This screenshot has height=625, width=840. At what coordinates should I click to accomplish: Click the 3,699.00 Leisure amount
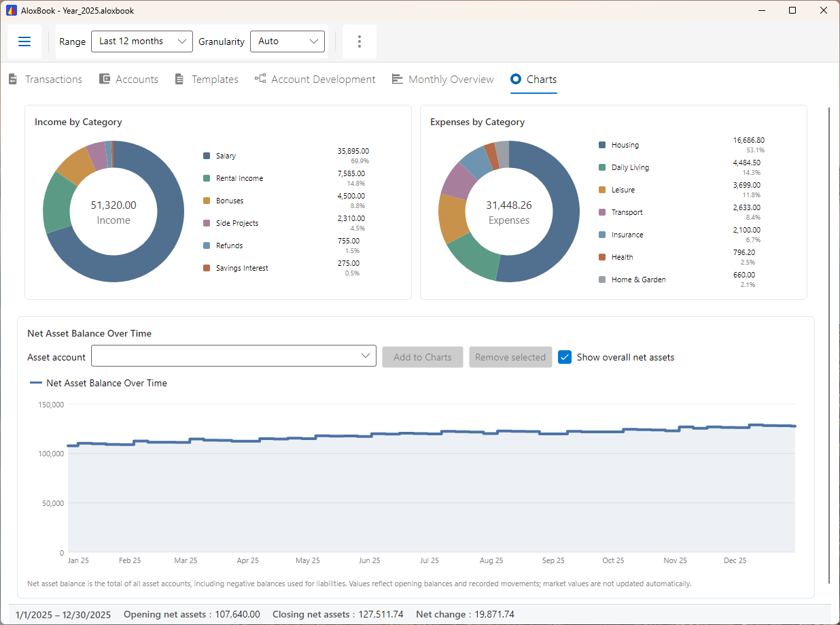click(747, 185)
